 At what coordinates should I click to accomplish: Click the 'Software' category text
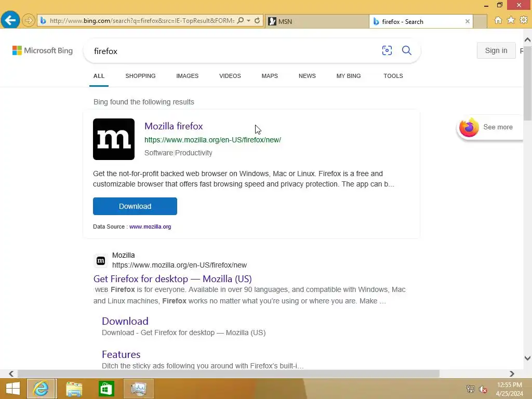pyautogui.click(x=159, y=153)
